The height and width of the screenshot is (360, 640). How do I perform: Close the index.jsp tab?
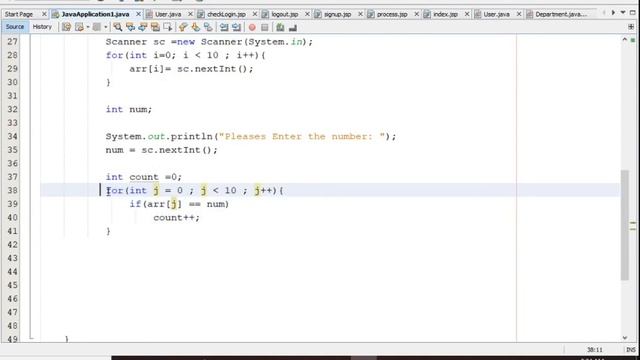coord(467,14)
